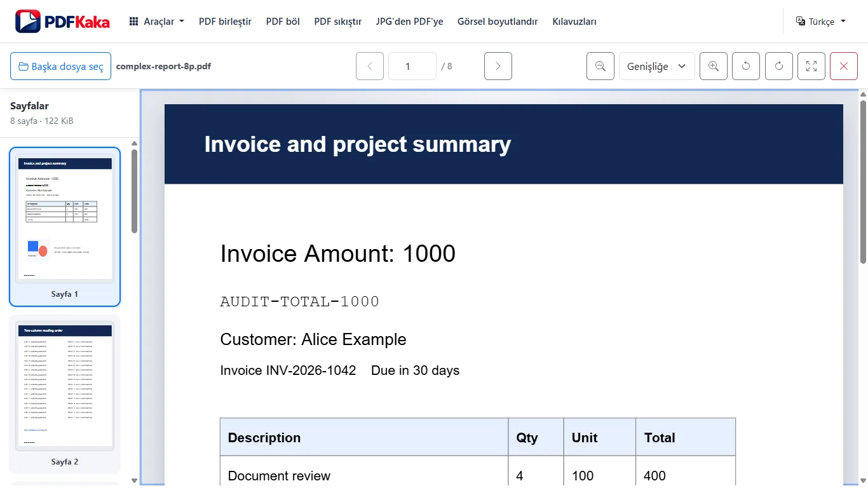Open PDF böl from the navigation
Image resolution: width=868 pixels, height=488 pixels.
[283, 22]
